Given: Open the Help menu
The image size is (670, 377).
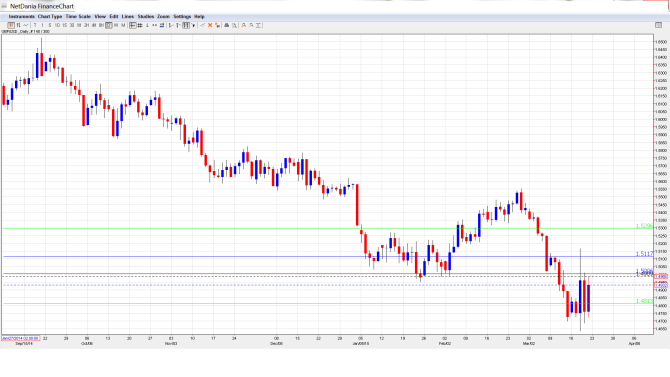Looking at the screenshot, I should coord(199,17).
